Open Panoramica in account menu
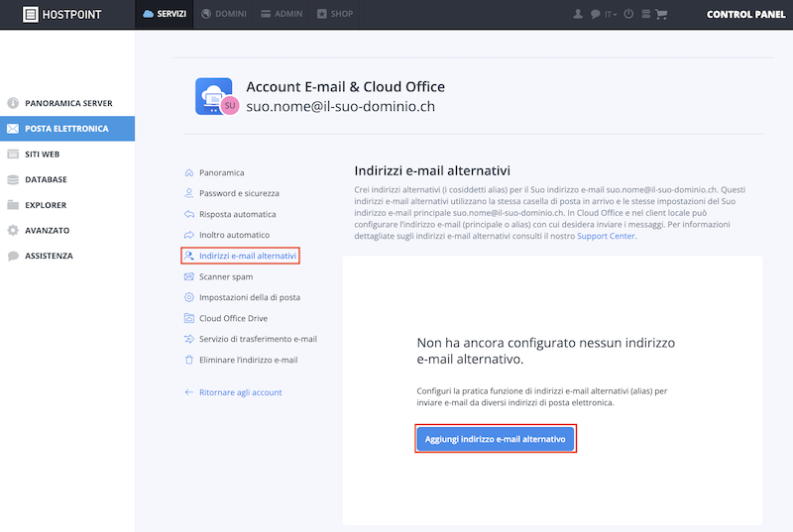 221,172
